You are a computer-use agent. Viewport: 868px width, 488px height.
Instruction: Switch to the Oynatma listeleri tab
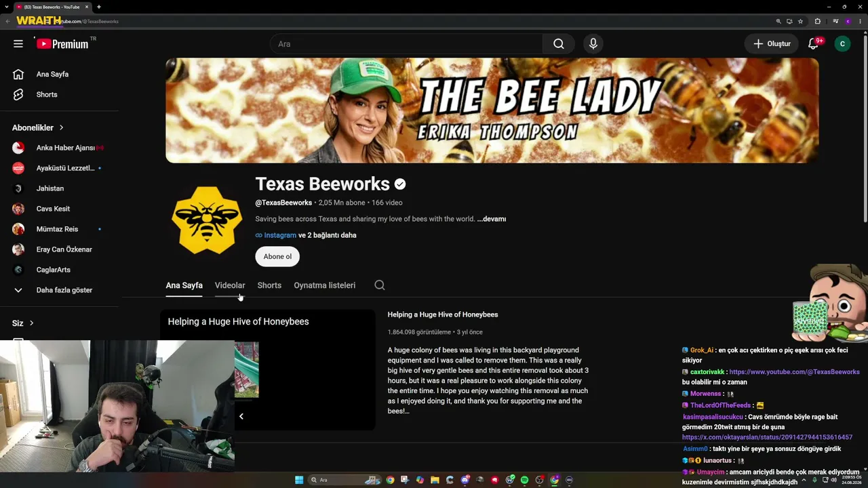324,285
